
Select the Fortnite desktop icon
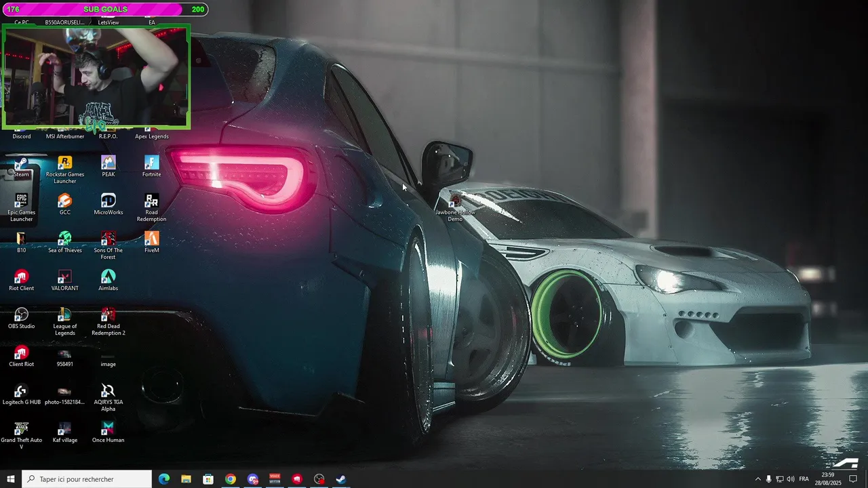[152, 167]
